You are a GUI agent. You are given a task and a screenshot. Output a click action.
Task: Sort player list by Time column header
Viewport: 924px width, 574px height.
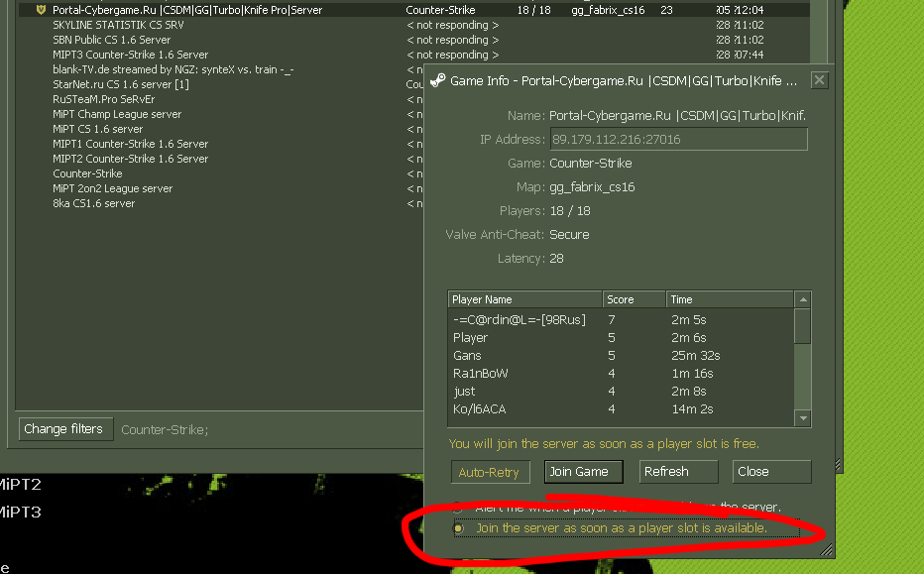click(730, 299)
